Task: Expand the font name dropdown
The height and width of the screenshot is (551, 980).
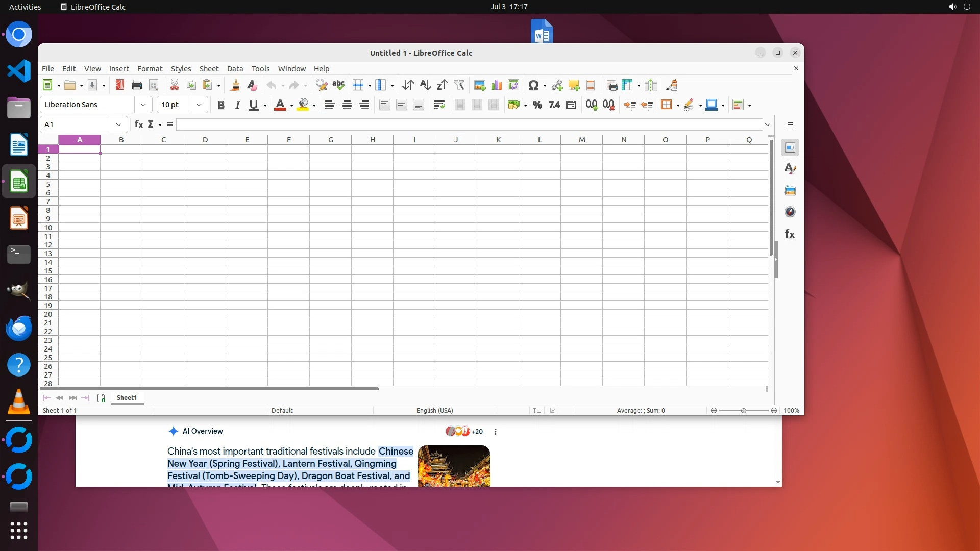Action: (x=143, y=105)
